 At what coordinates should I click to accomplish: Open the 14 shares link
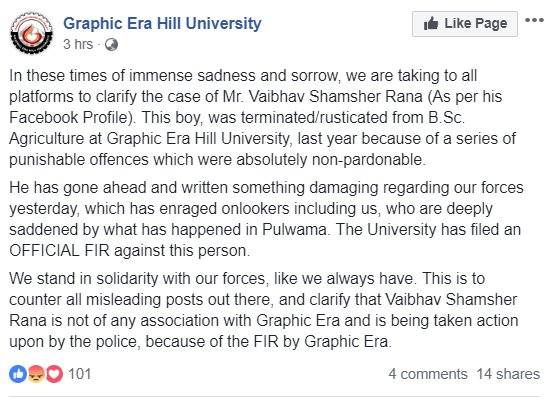coord(508,374)
